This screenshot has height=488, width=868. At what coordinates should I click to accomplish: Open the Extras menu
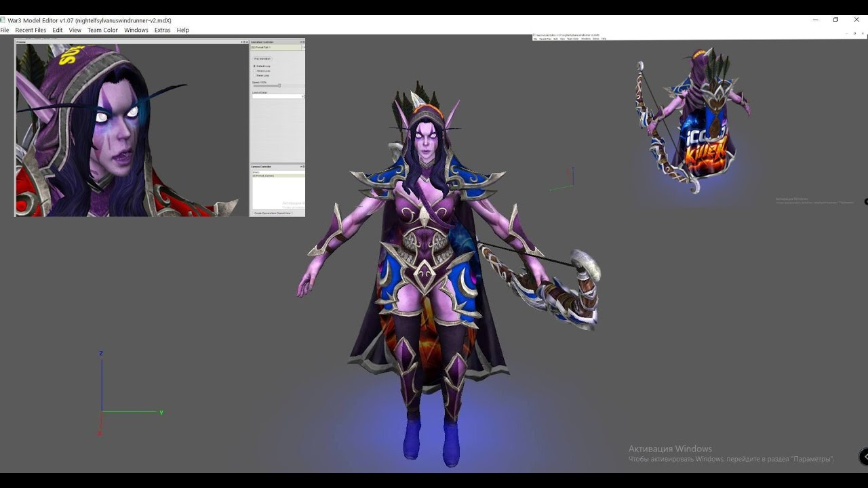162,30
